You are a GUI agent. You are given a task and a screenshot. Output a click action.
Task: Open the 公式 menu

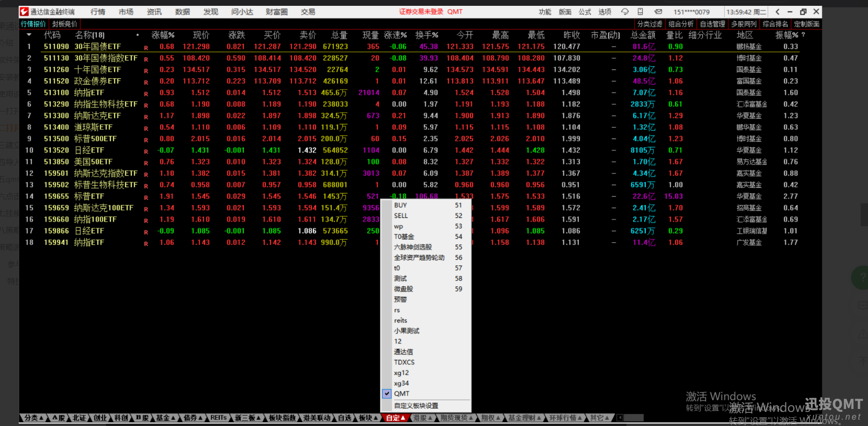pyautogui.click(x=585, y=12)
